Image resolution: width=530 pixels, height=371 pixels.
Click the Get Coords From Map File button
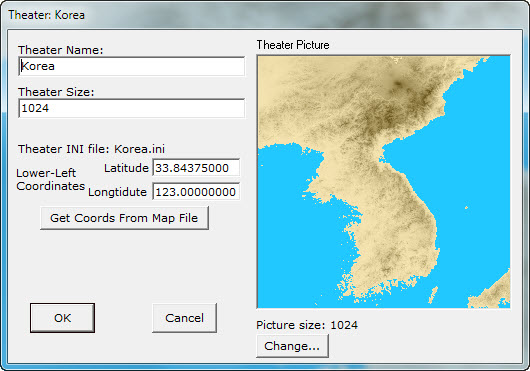[x=124, y=218]
